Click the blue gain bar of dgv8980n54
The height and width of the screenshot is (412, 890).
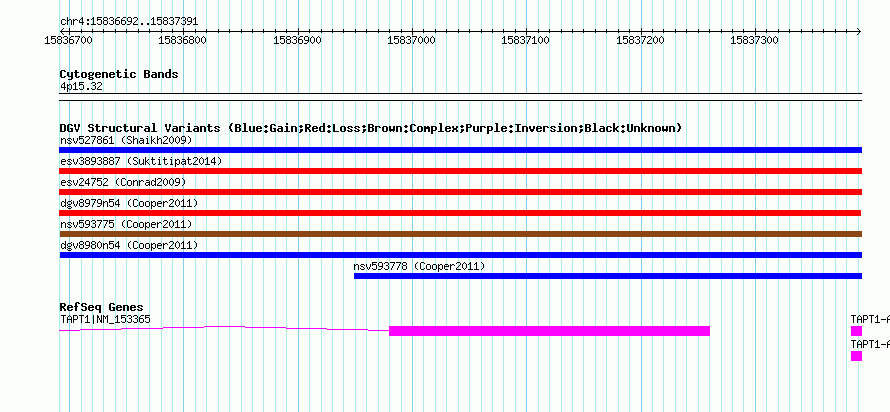[x=460, y=255]
